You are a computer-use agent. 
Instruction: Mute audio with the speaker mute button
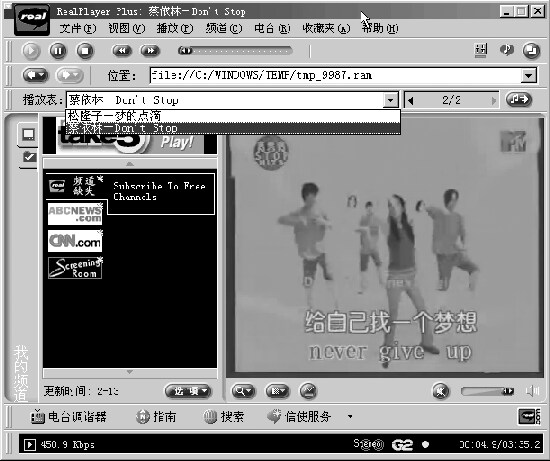[441, 391]
